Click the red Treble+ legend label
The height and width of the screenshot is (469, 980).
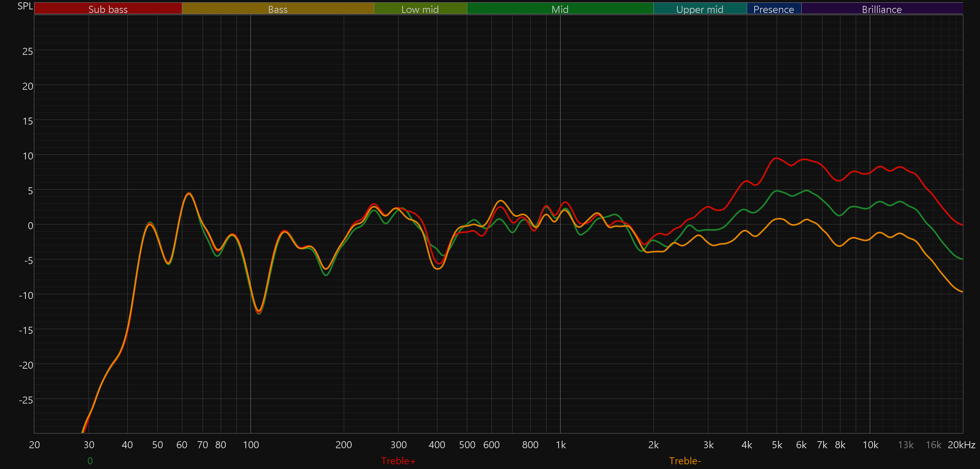pyautogui.click(x=398, y=461)
